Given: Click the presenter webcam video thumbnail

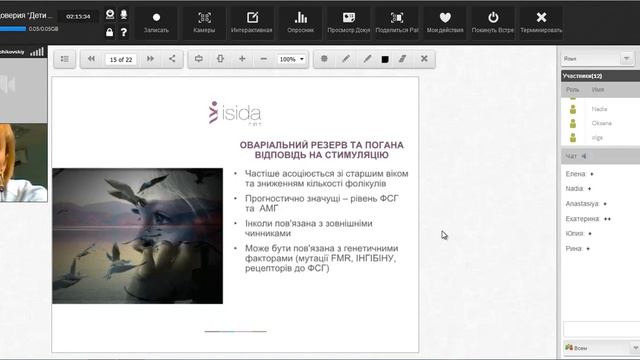Looking at the screenshot, I should click(24, 163).
